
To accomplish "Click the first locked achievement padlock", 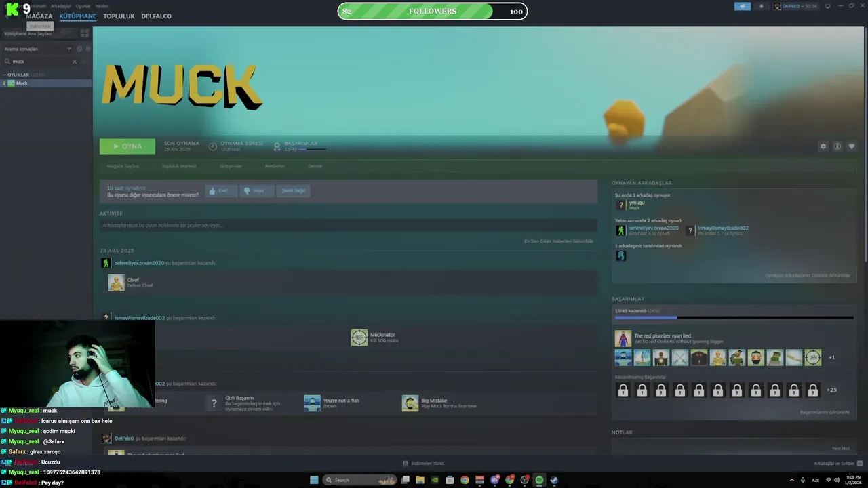I will [x=623, y=390].
